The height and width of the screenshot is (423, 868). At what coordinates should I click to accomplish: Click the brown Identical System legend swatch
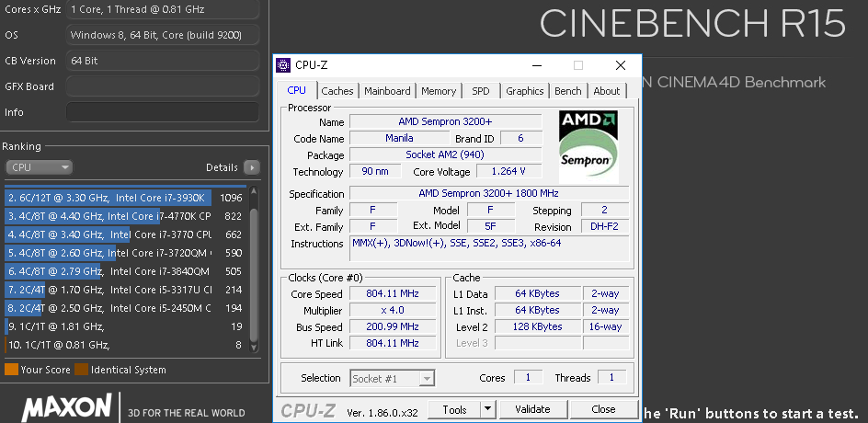[x=82, y=370]
